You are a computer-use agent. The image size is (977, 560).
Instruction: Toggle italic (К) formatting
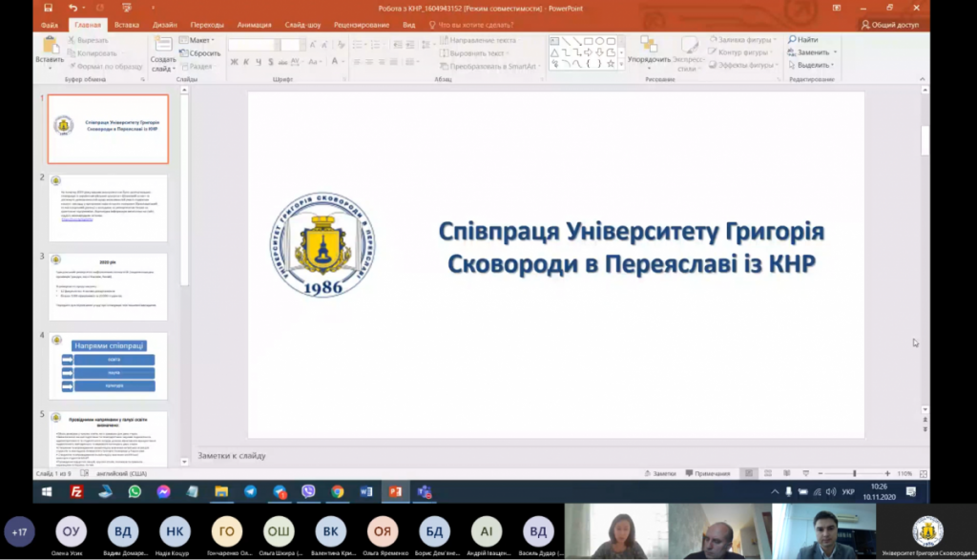click(245, 63)
